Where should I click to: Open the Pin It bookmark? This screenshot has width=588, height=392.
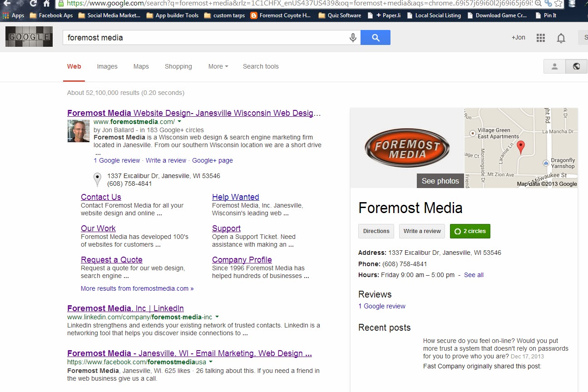[545, 15]
